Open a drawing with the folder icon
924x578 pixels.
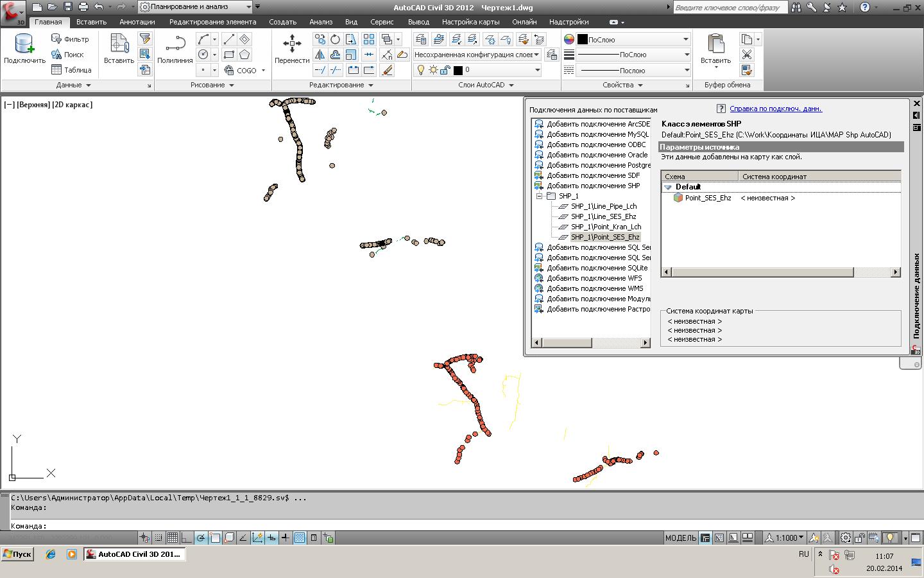coord(52,7)
